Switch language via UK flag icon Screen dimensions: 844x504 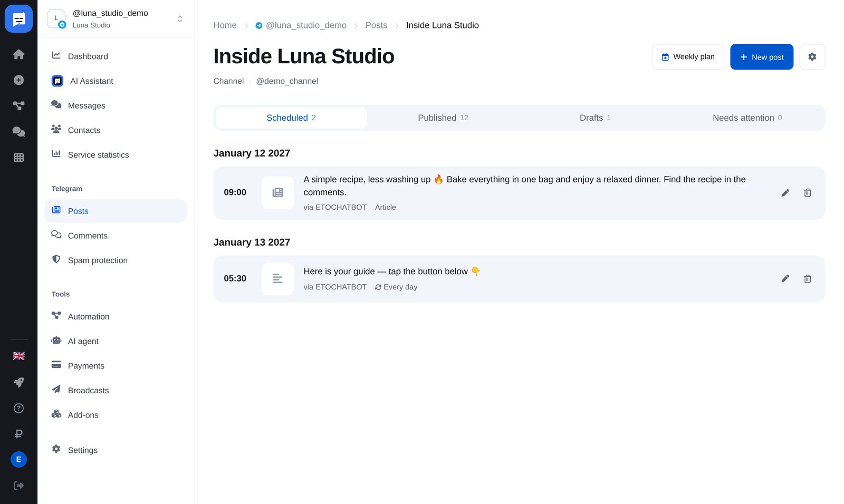coord(18,356)
